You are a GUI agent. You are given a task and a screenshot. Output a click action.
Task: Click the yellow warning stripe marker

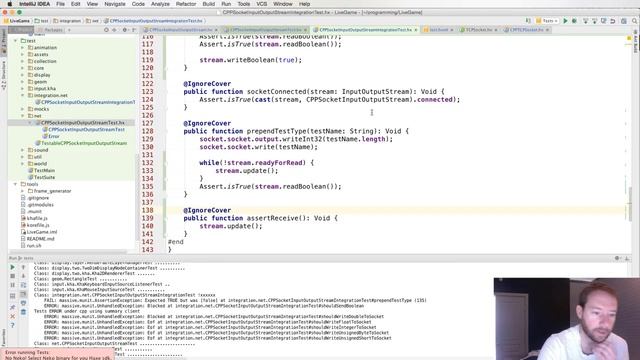click(x=629, y=38)
